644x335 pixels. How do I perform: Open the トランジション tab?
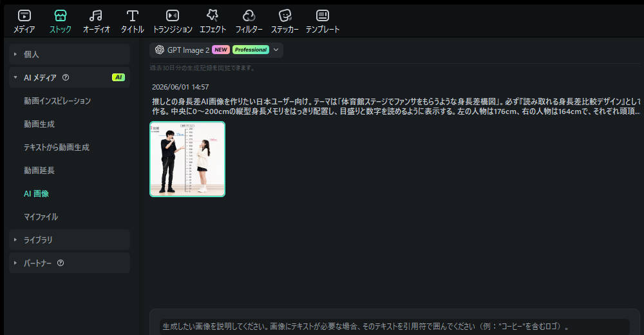173,22
